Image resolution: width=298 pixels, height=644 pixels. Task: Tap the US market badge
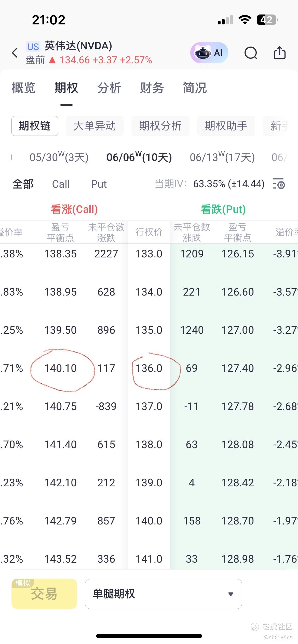[x=33, y=47]
